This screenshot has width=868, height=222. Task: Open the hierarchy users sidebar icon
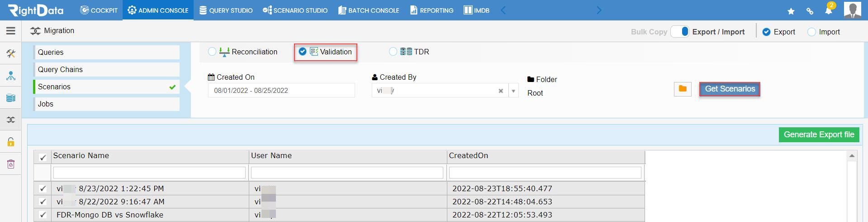11,76
